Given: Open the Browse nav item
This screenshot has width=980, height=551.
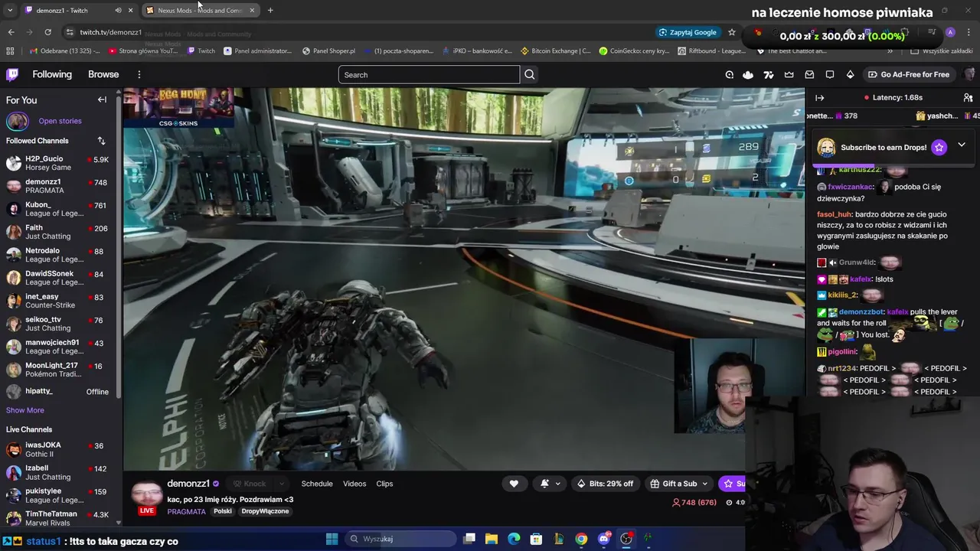Looking at the screenshot, I should tap(103, 74).
